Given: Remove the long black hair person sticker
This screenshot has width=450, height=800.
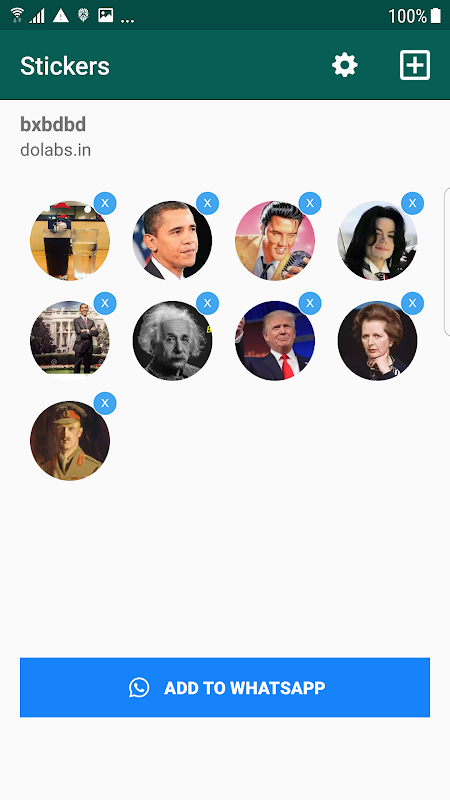Looking at the screenshot, I should [413, 203].
